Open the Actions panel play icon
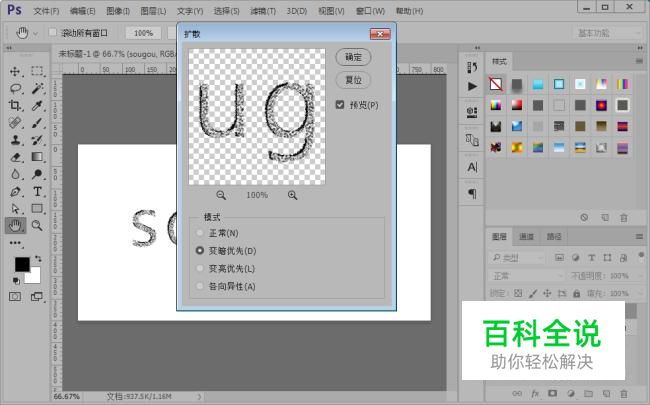The image size is (650, 405). 472,86
